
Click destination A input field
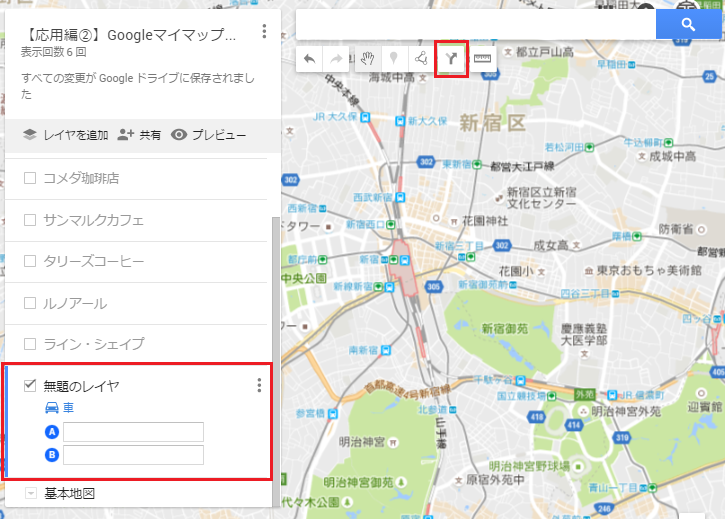[133, 432]
